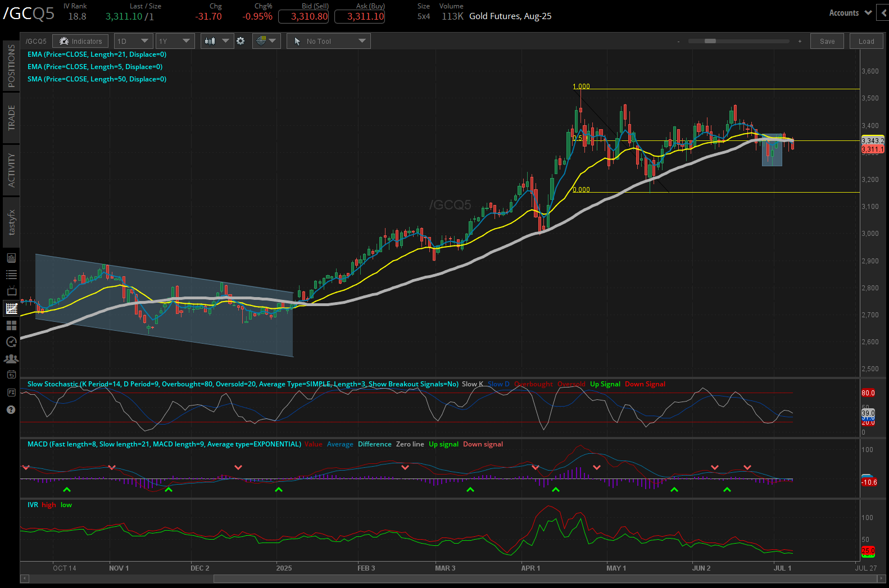Select the SMA Length=50 study label
This screenshot has width=889, height=588.
[97, 79]
